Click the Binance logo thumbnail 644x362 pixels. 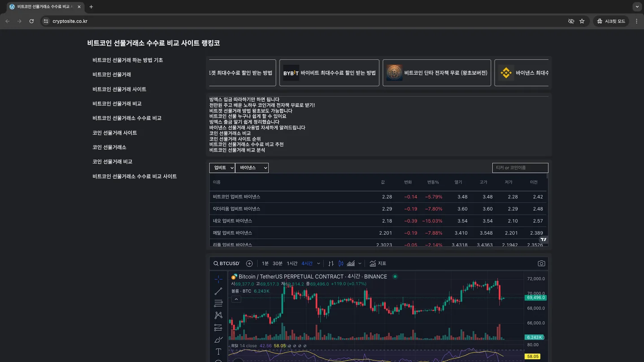pos(506,73)
